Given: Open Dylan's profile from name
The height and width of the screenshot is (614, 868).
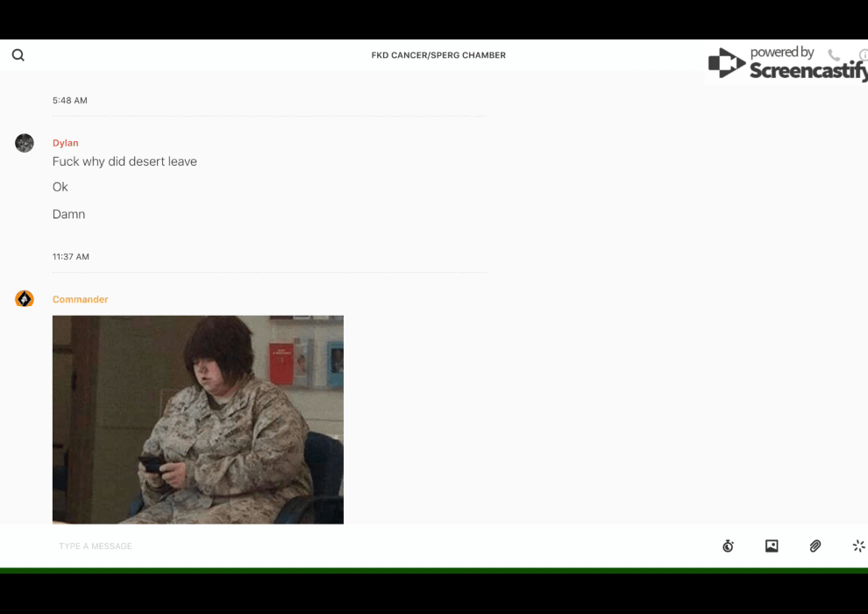Looking at the screenshot, I should click(x=66, y=143).
